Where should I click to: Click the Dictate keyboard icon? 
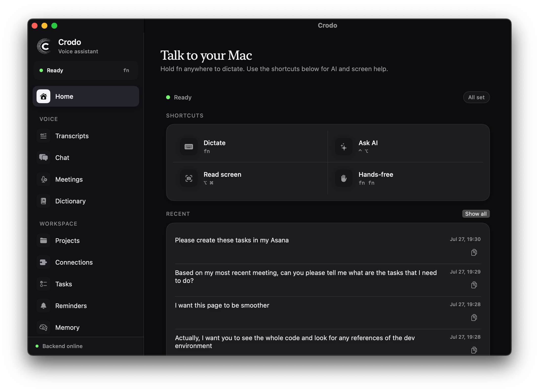[x=189, y=147]
